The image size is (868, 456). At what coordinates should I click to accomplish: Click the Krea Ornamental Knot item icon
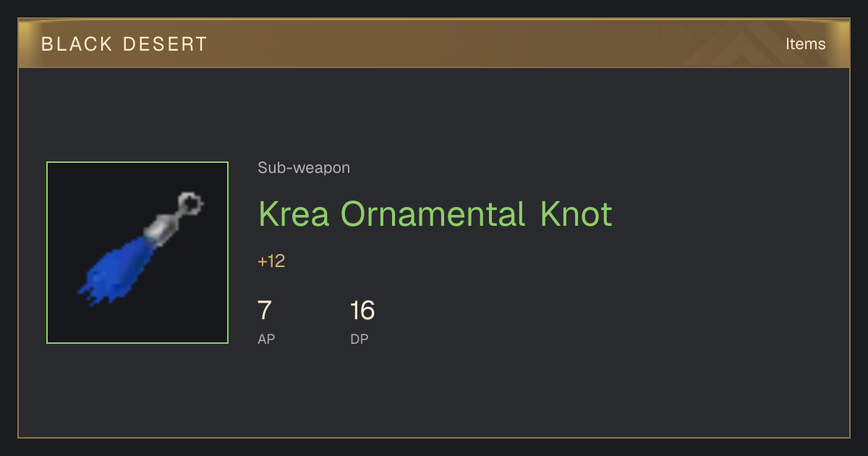[137, 253]
